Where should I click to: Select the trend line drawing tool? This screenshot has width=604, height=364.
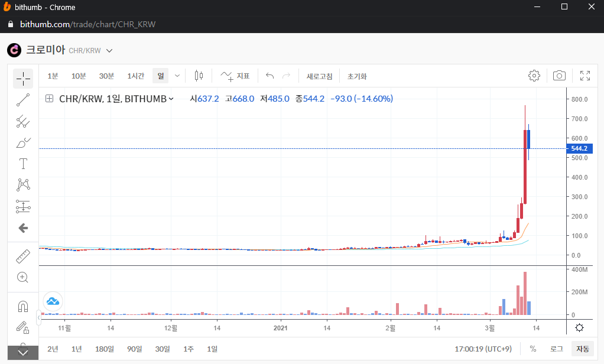pyautogui.click(x=23, y=100)
